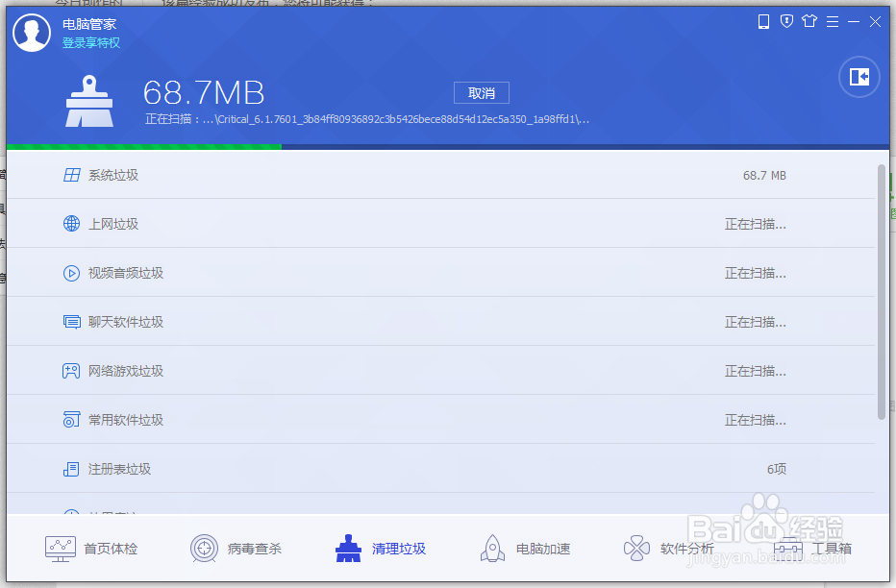Click the 6项 count in 注册表垃圾 row
896x588 pixels.
[x=777, y=469]
